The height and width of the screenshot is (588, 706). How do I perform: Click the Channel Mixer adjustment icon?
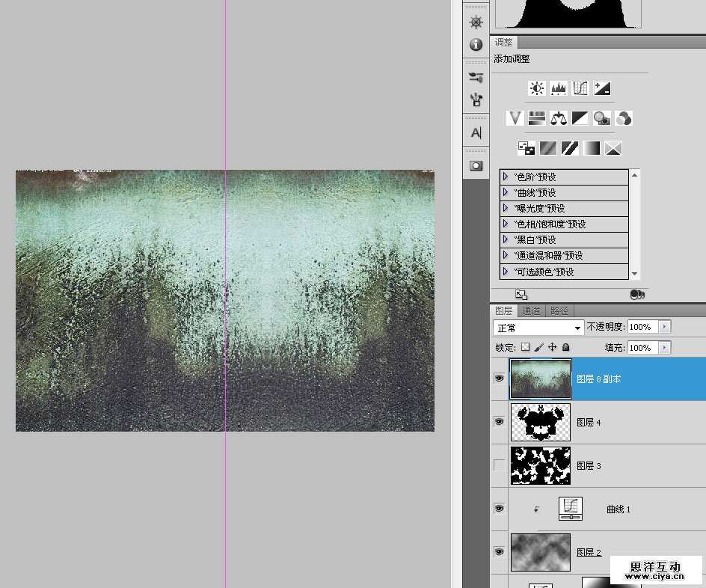click(x=624, y=118)
